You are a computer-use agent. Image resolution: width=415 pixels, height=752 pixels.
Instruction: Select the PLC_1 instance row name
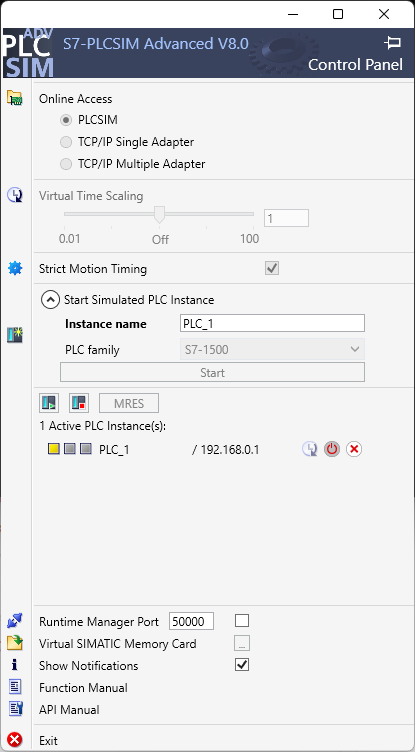tap(114, 450)
